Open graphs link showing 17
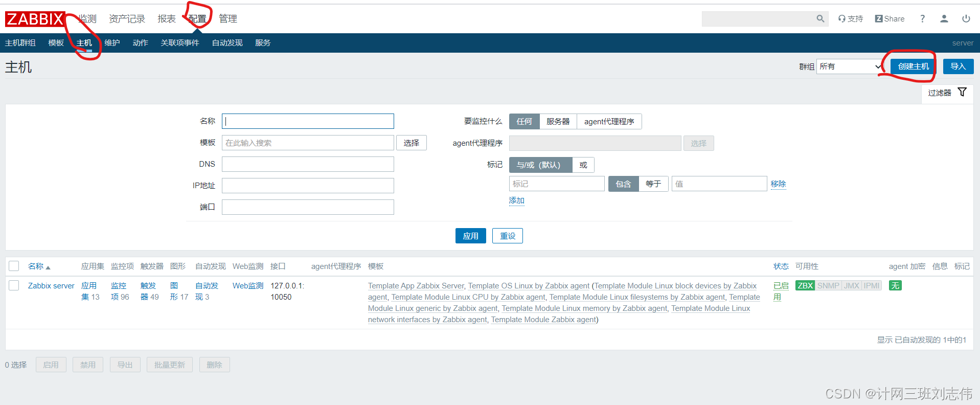Image resolution: width=980 pixels, height=405 pixels. tap(174, 291)
